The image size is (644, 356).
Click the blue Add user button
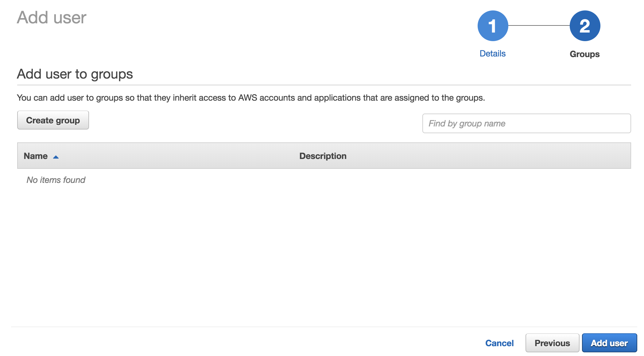click(x=609, y=343)
